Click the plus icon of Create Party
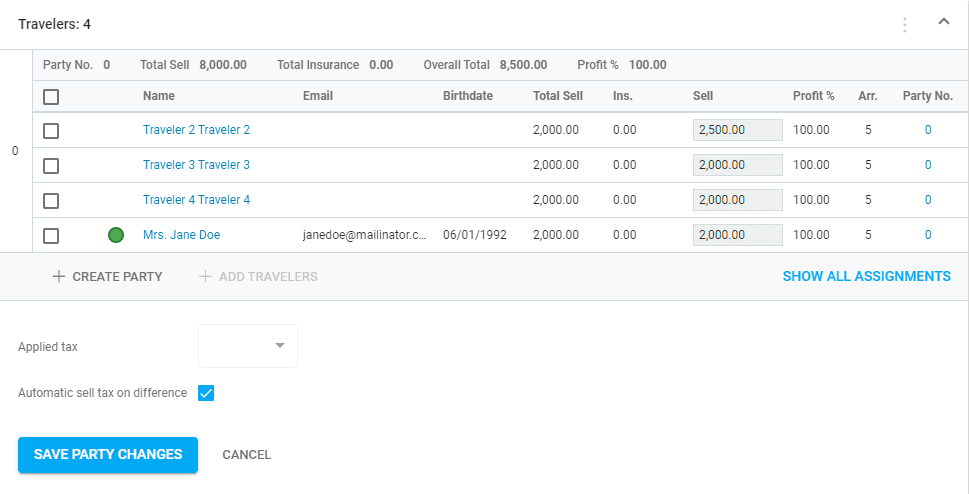 pyautogui.click(x=59, y=276)
